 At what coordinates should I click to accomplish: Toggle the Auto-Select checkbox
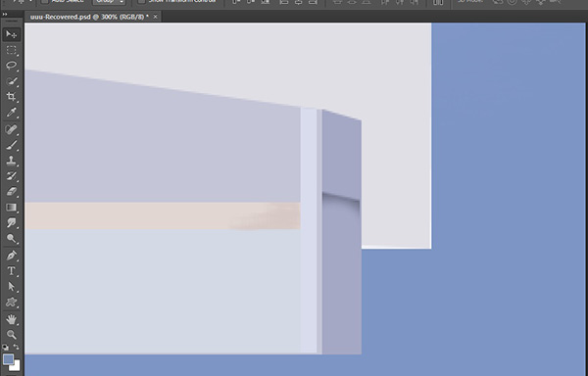pyautogui.click(x=45, y=1)
